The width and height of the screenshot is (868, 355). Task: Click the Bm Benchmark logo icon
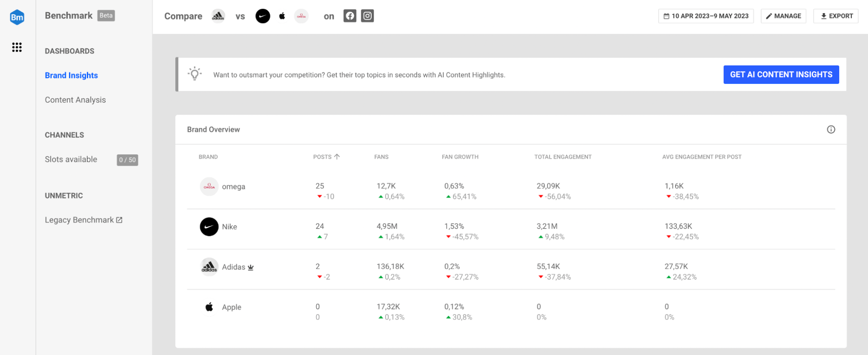(x=17, y=17)
